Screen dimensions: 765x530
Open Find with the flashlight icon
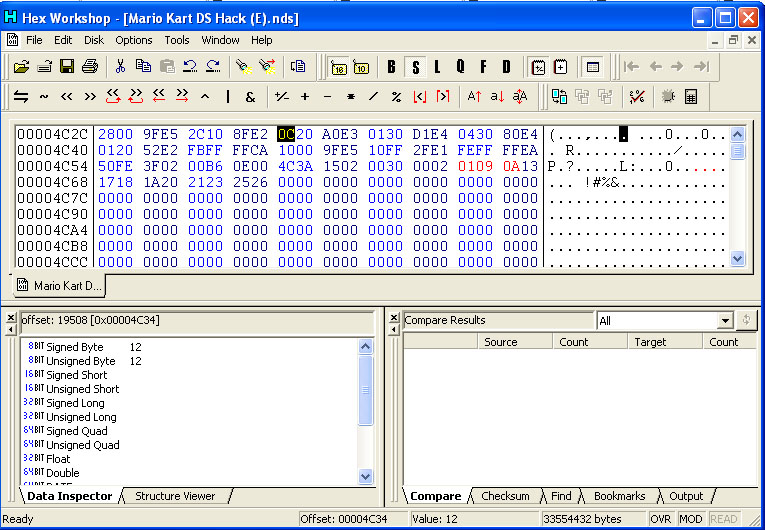pyautogui.click(x=243, y=67)
